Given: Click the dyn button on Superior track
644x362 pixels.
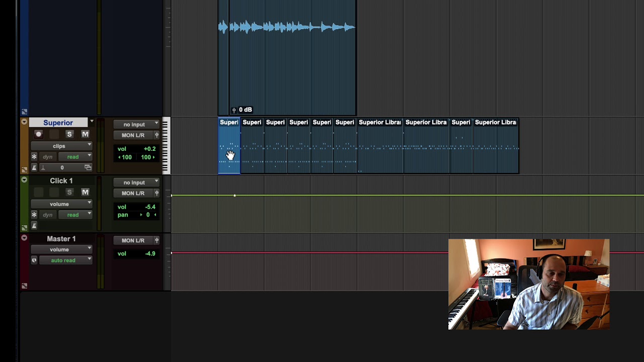Looking at the screenshot, I should [x=47, y=157].
